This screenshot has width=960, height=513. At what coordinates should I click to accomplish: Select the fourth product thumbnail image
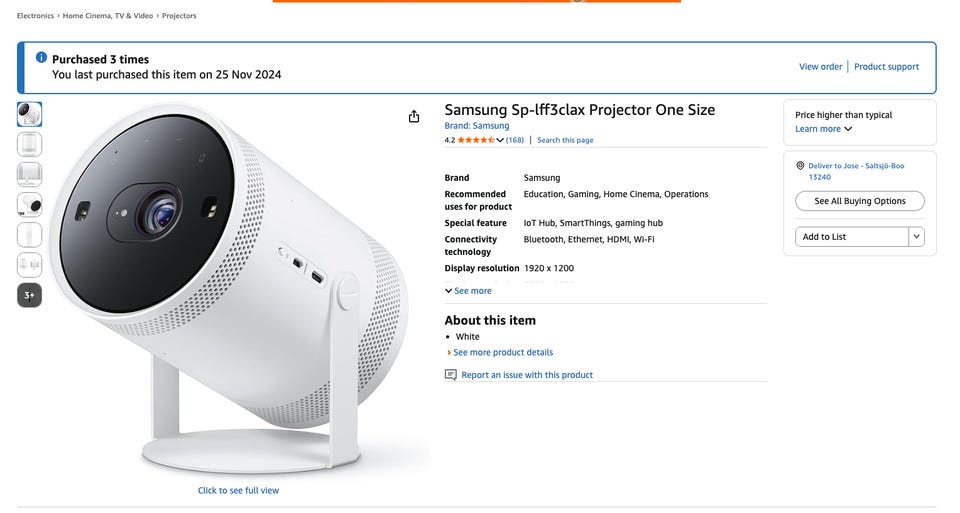pos(30,205)
